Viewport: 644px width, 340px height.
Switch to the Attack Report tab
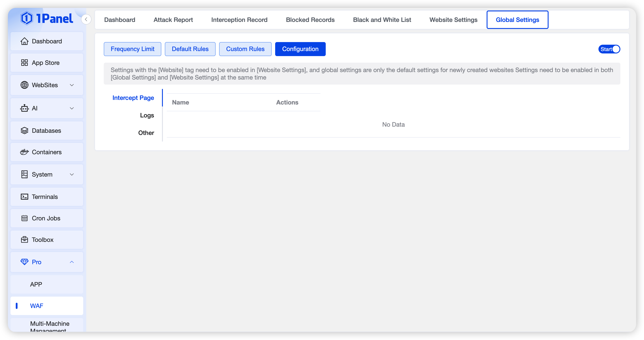[x=173, y=20]
